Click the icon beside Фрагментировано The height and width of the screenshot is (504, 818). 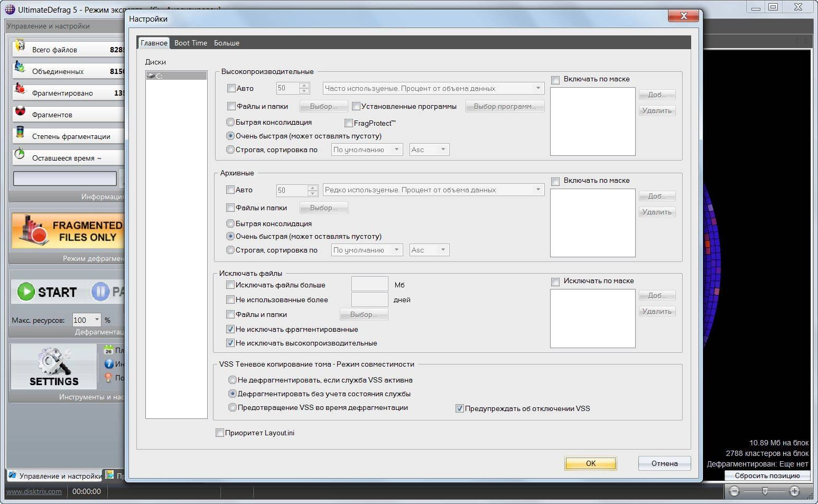(x=20, y=89)
